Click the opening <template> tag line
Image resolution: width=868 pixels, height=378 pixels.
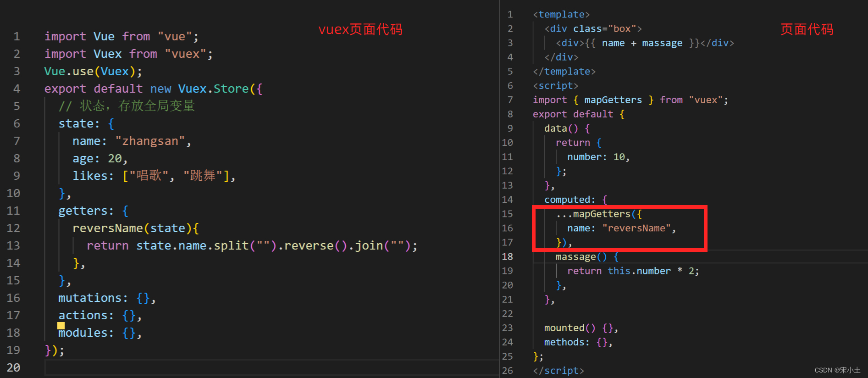[561, 14]
